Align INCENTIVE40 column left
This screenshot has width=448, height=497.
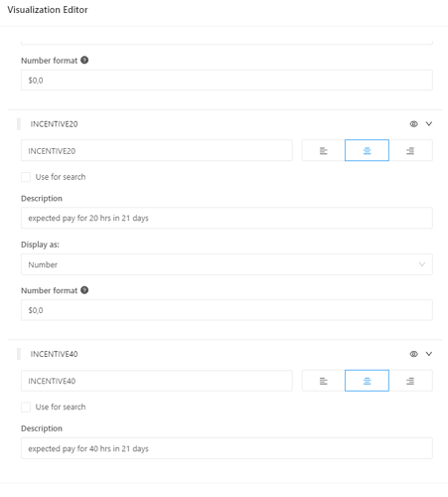coord(324,381)
